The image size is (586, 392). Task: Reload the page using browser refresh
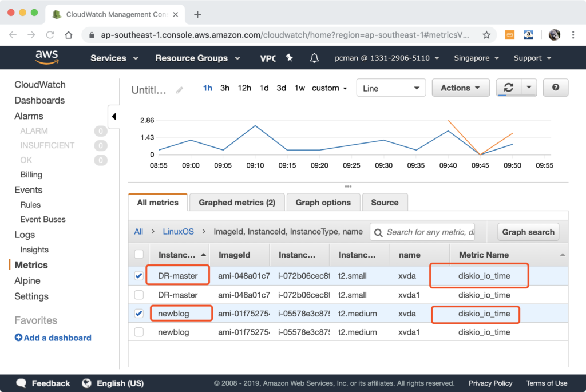[x=50, y=35]
